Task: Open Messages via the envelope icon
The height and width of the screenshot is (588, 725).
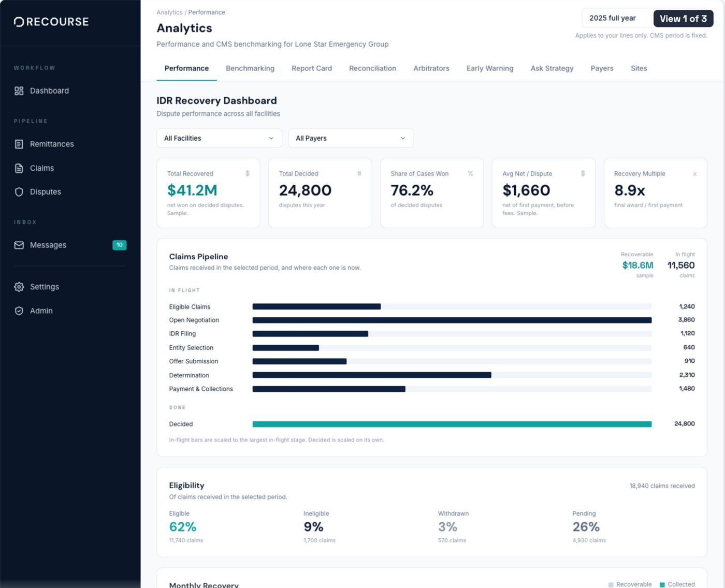Action: pos(19,245)
